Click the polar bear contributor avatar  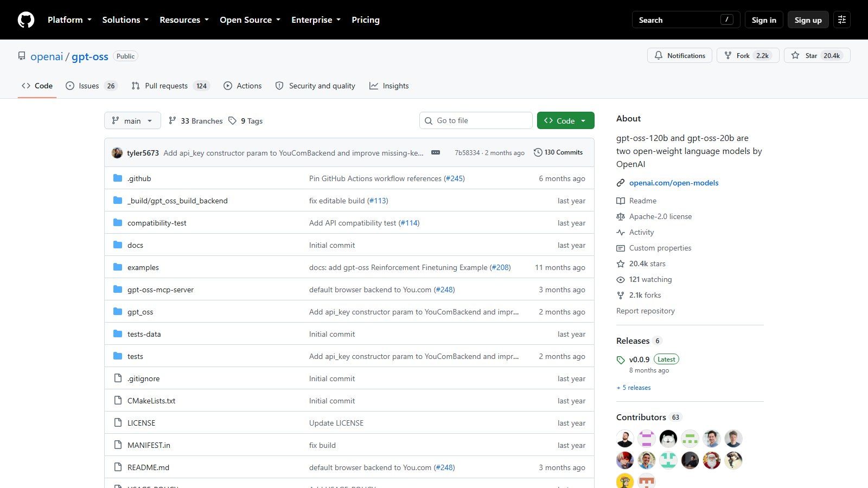coord(668,439)
